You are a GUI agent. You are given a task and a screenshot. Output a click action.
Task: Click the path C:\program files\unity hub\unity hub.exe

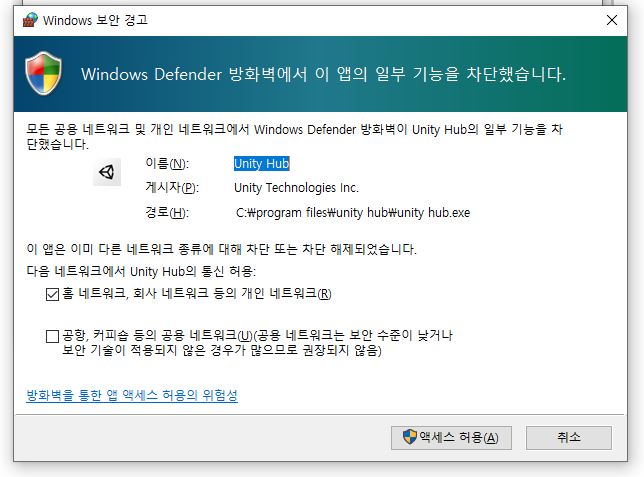pos(353,213)
